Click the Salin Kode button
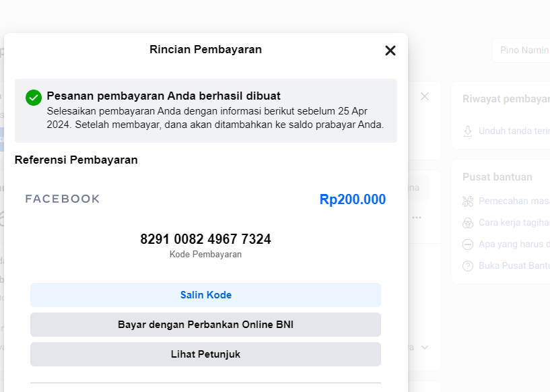Image resolution: width=550 pixels, height=392 pixels. 205,295
